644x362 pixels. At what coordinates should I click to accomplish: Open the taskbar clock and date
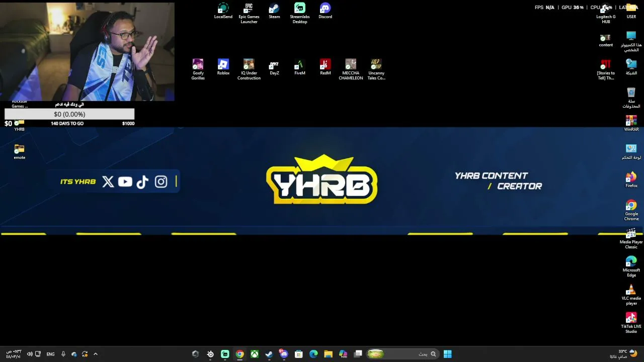tap(14, 354)
